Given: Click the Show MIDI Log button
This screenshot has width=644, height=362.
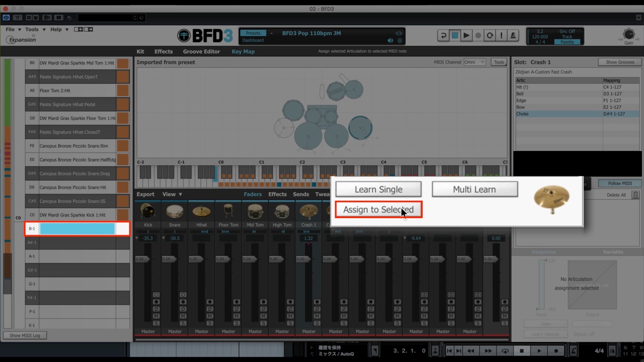Looking at the screenshot, I should click(x=25, y=335).
